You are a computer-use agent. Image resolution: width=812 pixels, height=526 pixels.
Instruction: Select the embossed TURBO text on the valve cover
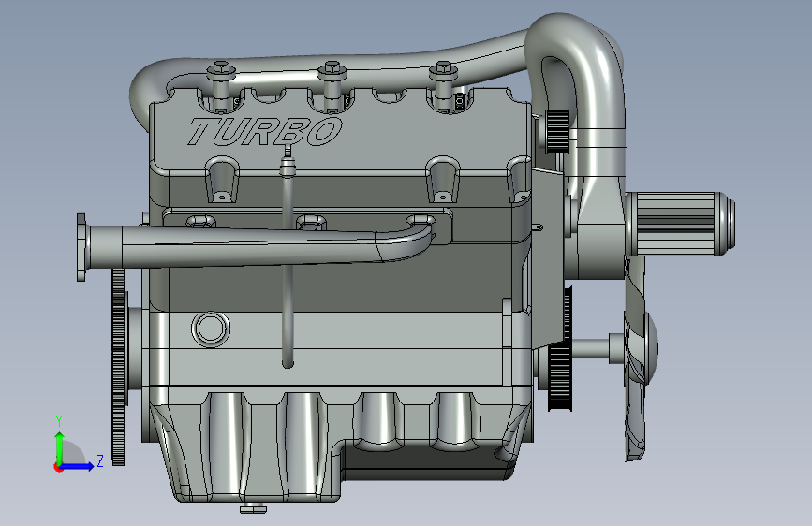point(265,131)
